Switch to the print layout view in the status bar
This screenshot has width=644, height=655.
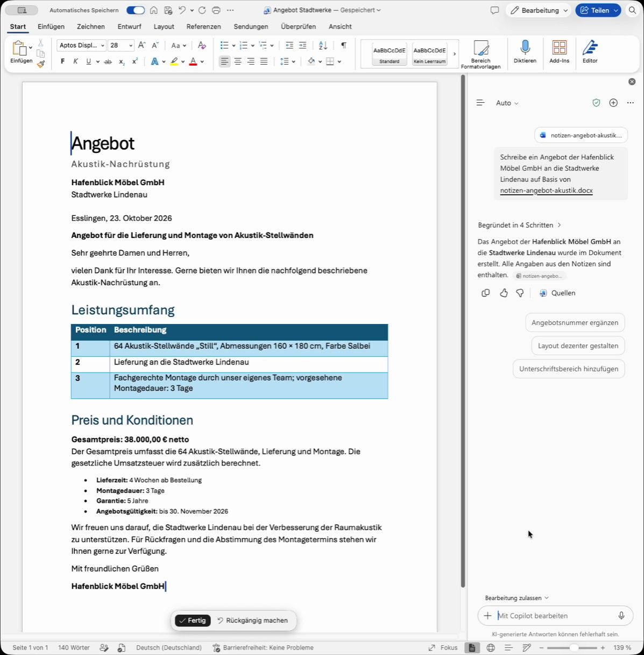472,647
